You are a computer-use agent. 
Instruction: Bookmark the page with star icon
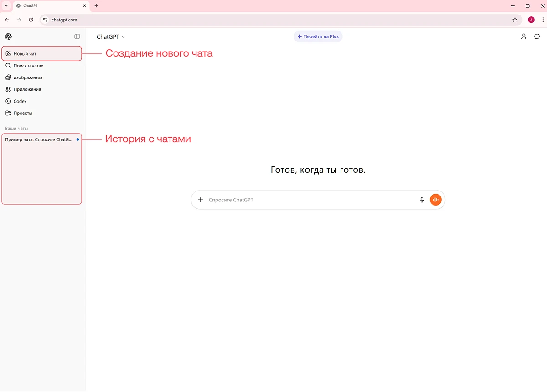click(x=515, y=20)
